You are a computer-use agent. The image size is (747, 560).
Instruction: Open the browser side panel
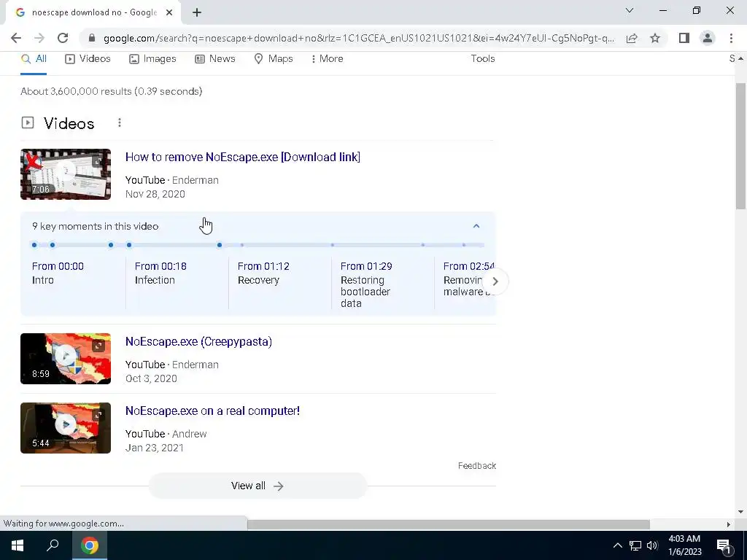click(684, 38)
